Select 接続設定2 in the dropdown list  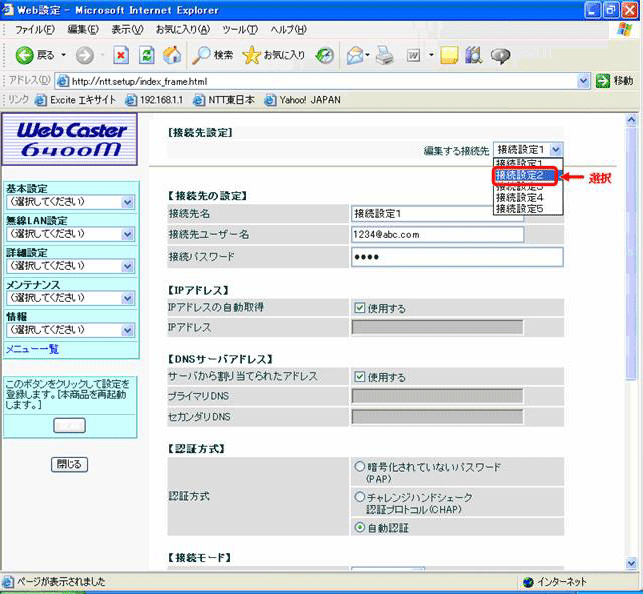pos(520,176)
